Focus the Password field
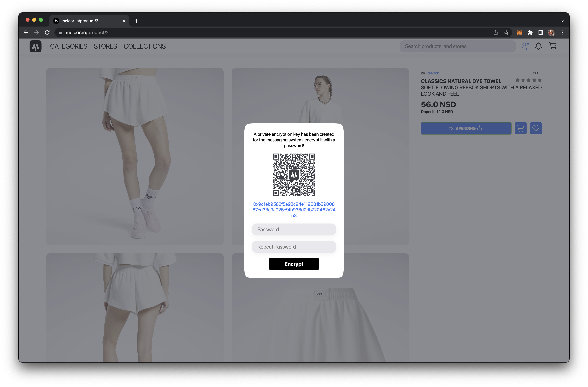This screenshot has height=387, width=588. 294,229
